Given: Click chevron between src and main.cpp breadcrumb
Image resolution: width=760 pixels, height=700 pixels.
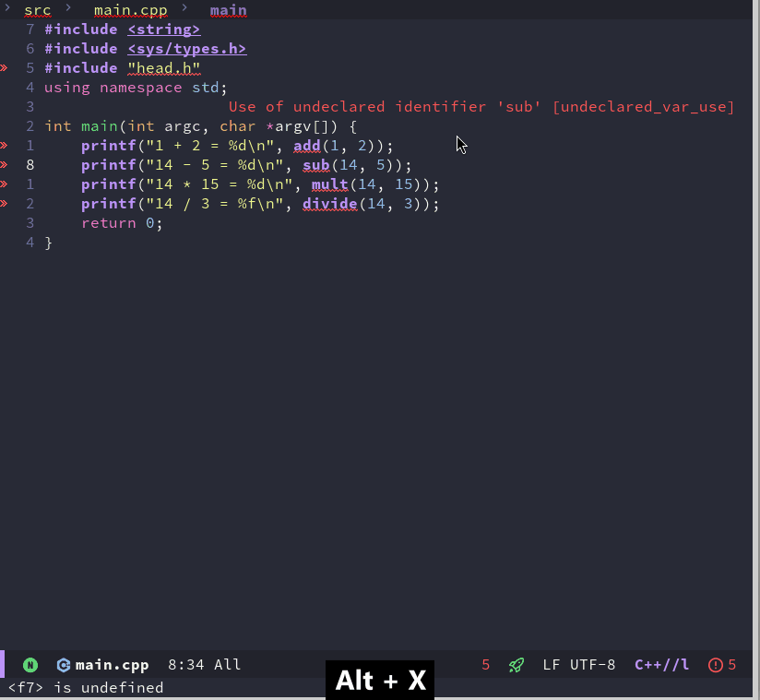Looking at the screenshot, I should click(x=68, y=10).
